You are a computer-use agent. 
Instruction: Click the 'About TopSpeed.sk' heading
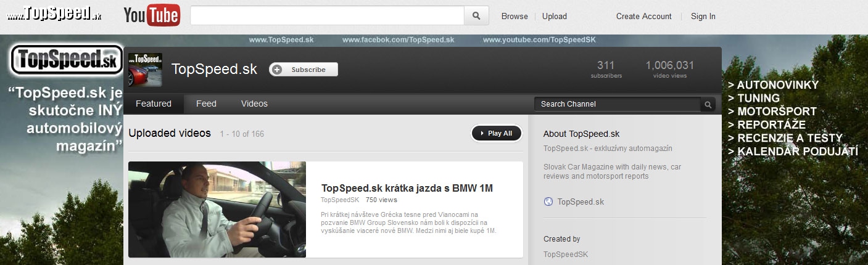pos(581,134)
